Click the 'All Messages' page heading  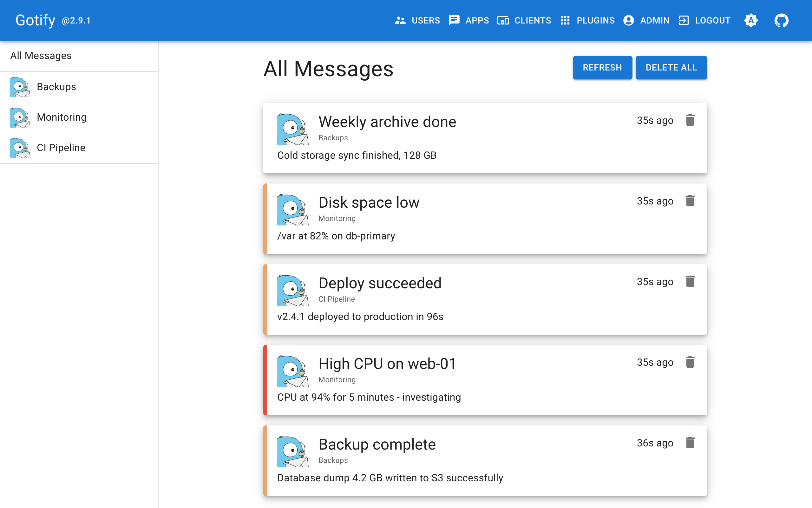pos(328,69)
